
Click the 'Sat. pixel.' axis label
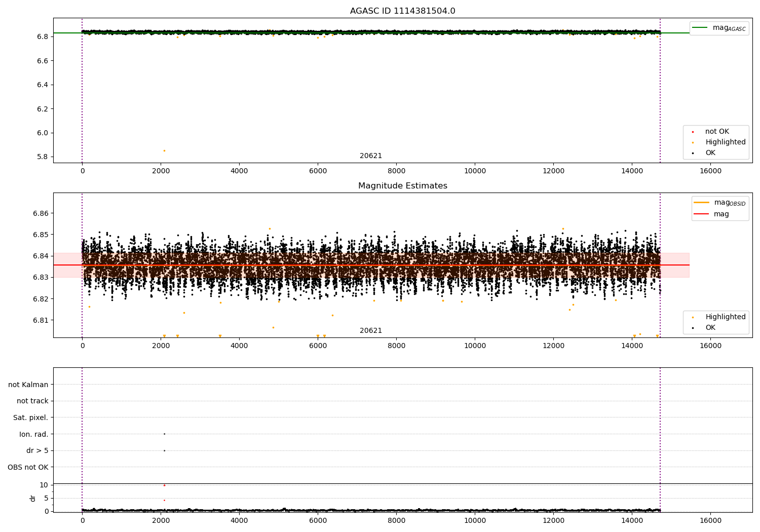coord(31,417)
